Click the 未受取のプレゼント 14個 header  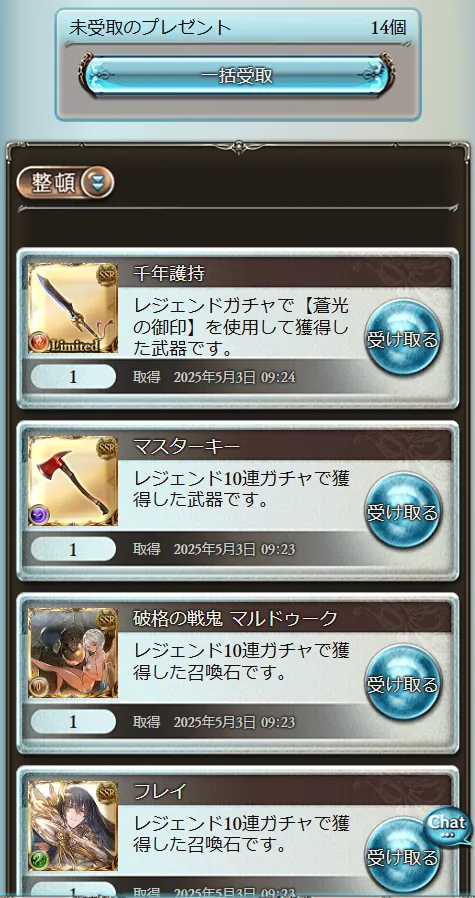pos(238,27)
